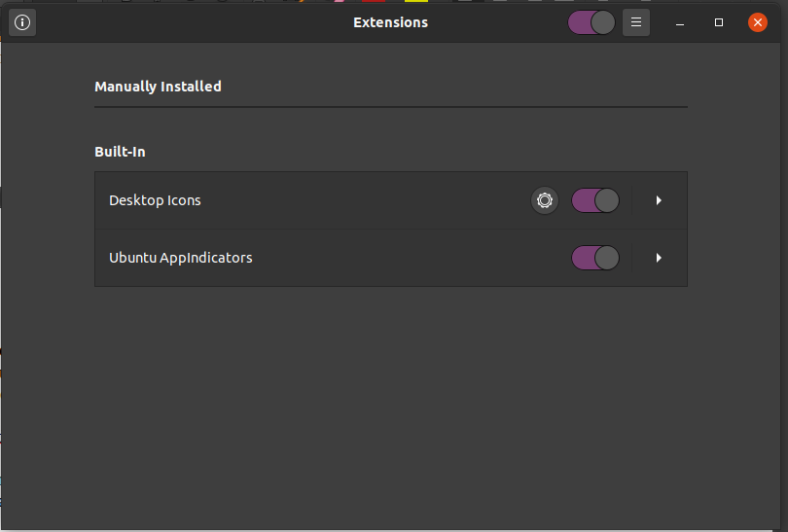The width and height of the screenshot is (788, 532).
Task: Click empty area below the extensions list
Action: pyautogui.click(x=390, y=402)
